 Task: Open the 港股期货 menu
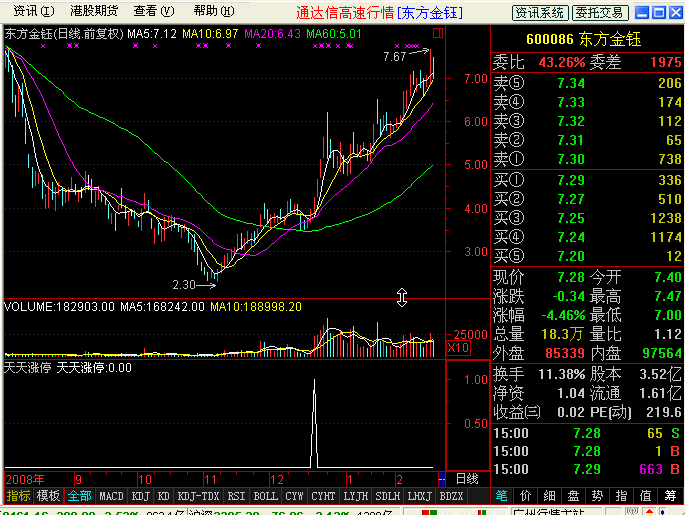point(94,11)
